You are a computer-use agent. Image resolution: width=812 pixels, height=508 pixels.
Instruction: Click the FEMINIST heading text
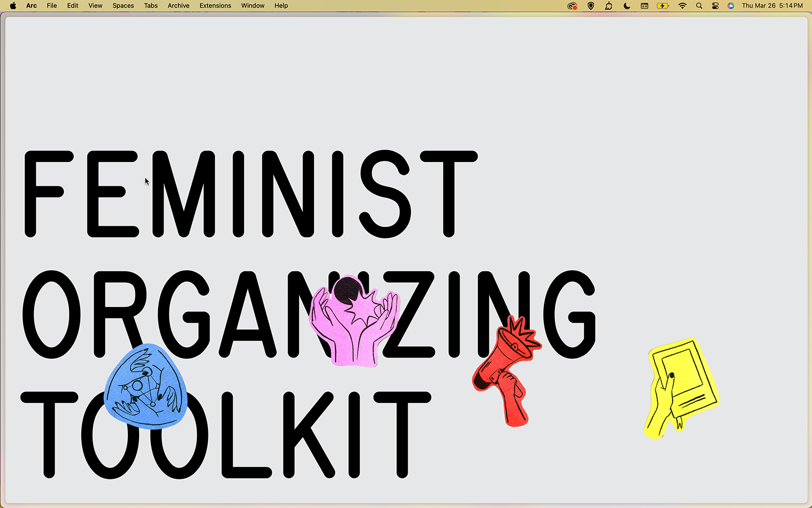pos(249,194)
